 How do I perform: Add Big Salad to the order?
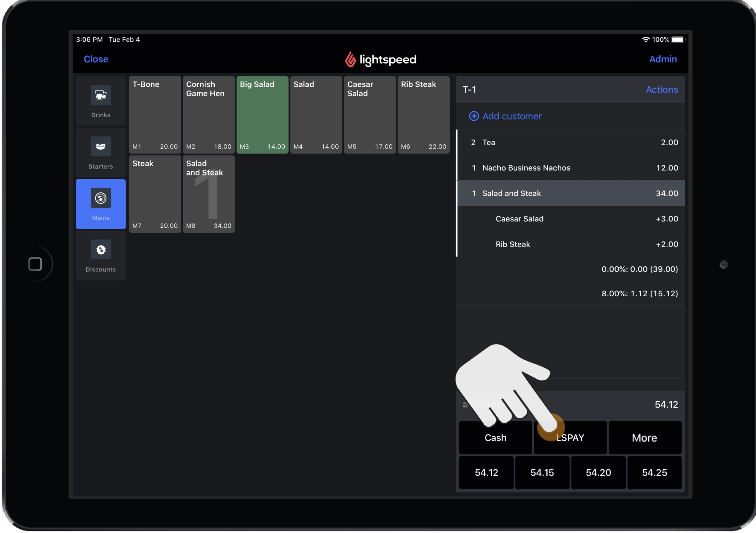click(x=263, y=115)
